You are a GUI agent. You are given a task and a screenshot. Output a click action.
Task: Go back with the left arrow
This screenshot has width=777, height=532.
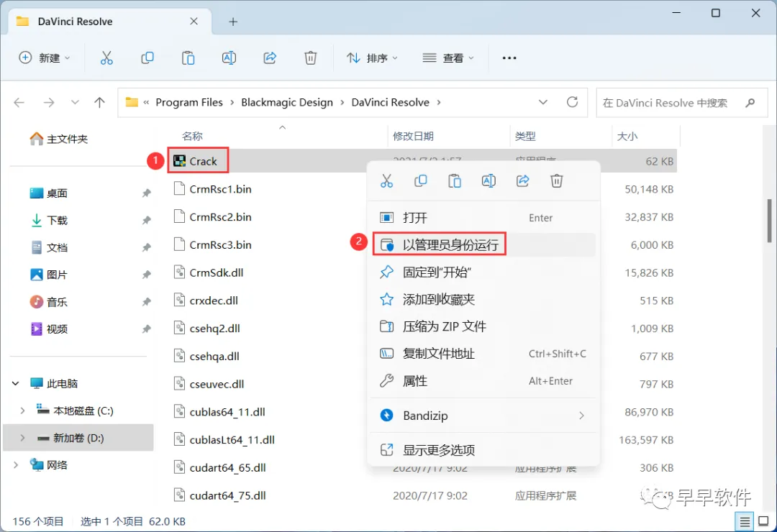[19, 103]
